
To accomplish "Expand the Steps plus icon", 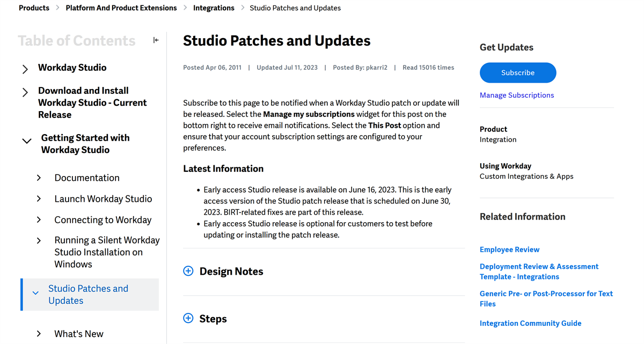I will coord(188,318).
